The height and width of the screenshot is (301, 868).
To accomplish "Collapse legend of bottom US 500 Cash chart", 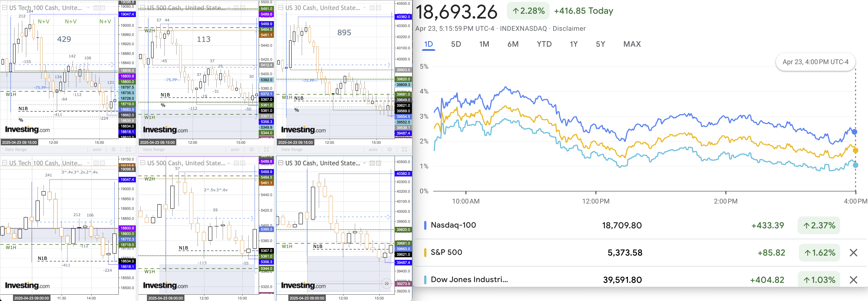I will (x=143, y=163).
